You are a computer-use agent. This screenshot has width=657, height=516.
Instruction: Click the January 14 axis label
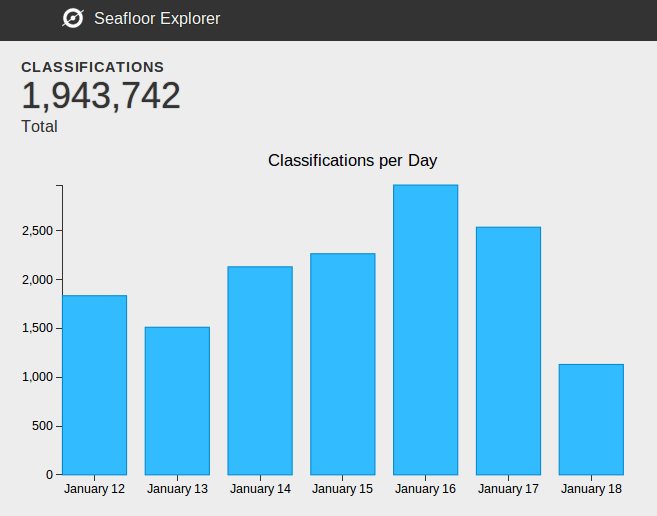260,489
